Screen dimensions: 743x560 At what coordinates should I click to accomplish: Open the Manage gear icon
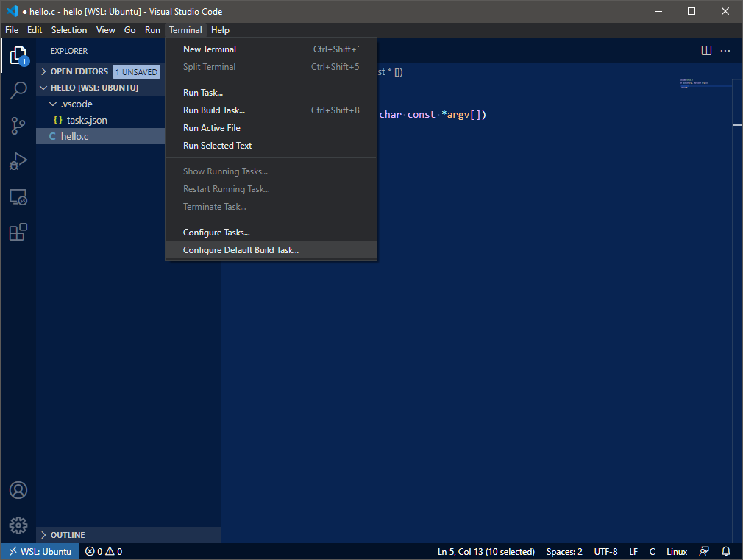18,525
